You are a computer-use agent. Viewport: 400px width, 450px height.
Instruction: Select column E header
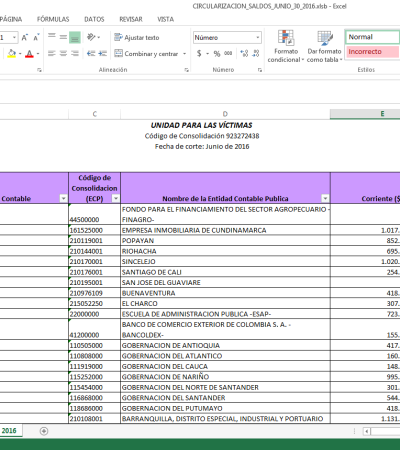coord(365,114)
